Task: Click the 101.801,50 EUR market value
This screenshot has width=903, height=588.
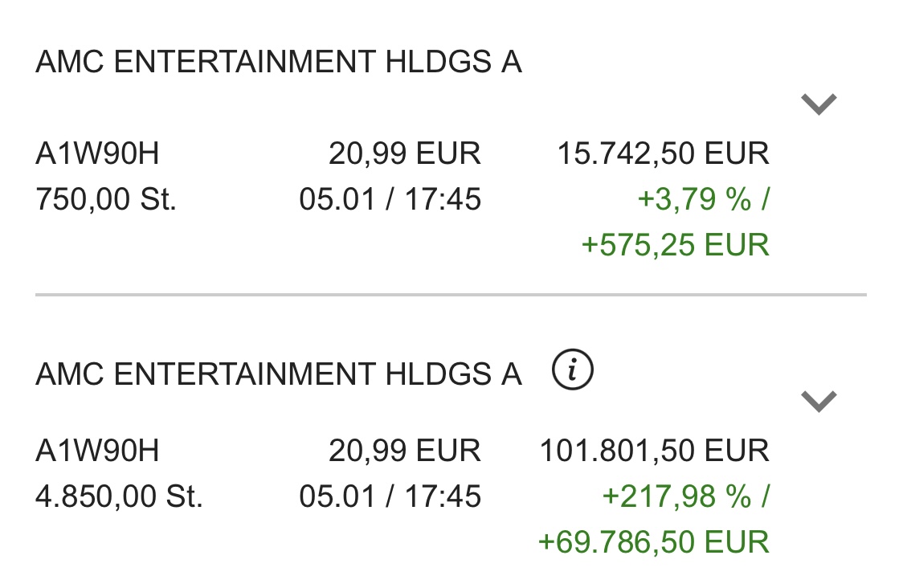Action: pos(656,451)
